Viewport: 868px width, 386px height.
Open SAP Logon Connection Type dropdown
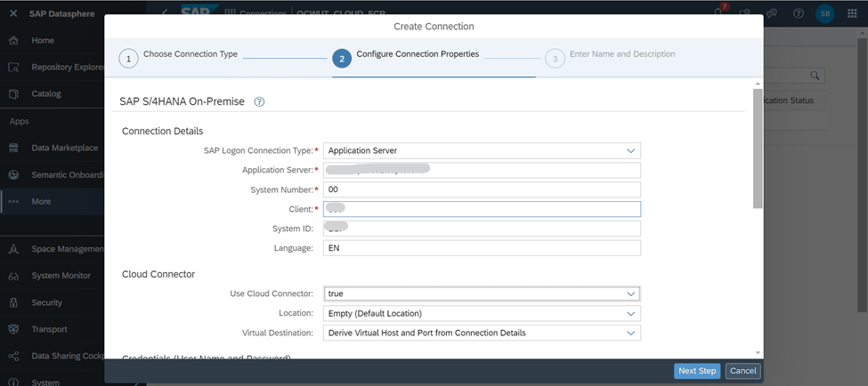(482, 150)
